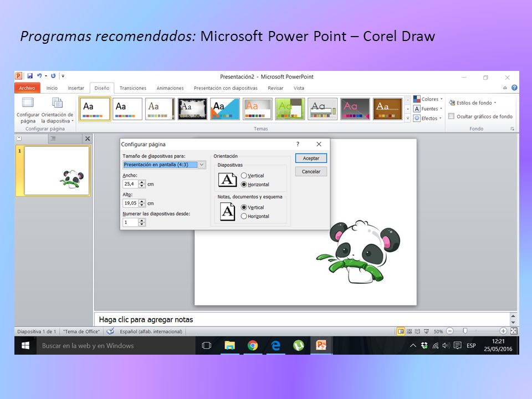Click the Redo icon in quick access toolbar

53,76
